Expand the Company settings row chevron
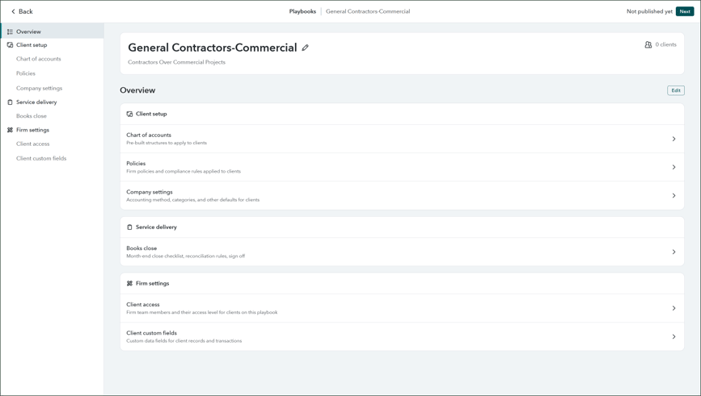This screenshot has width=701, height=396. click(x=674, y=196)
